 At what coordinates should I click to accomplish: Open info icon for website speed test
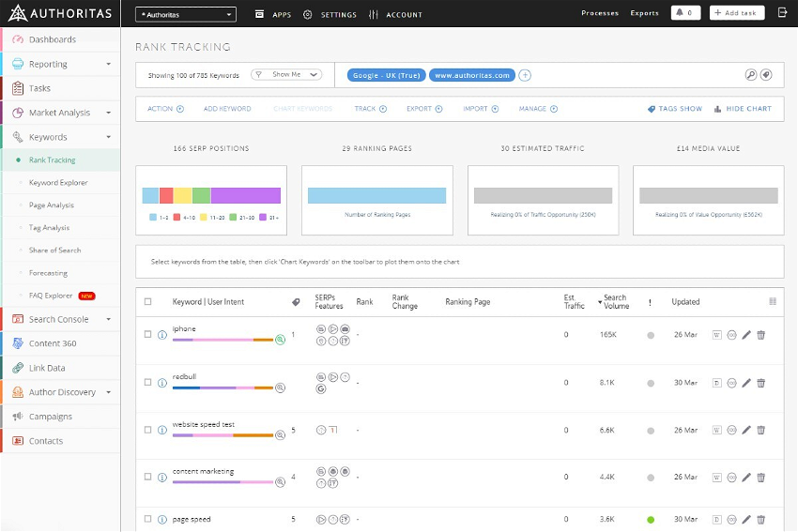pyautogui.click(x=162, y=430)
